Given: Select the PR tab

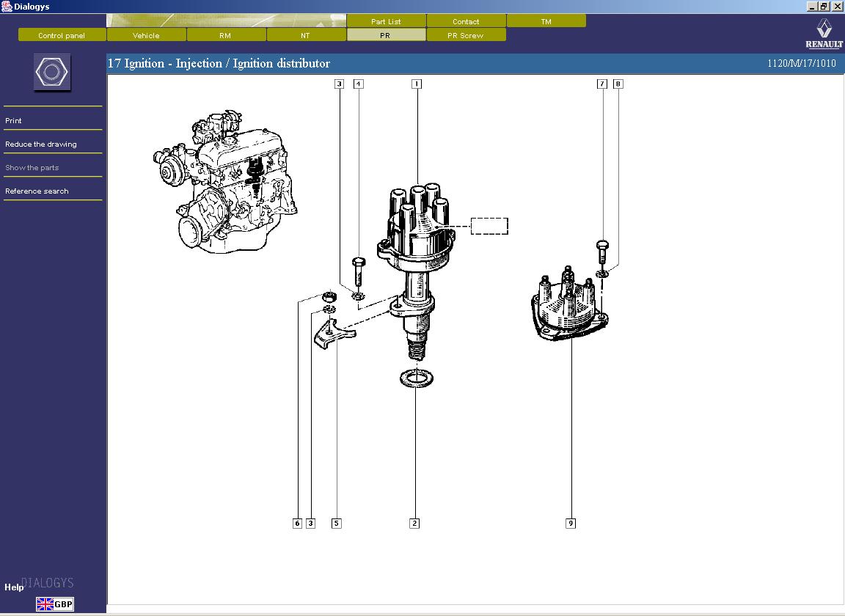Looking at the screenshot, I should coord(386,35).
